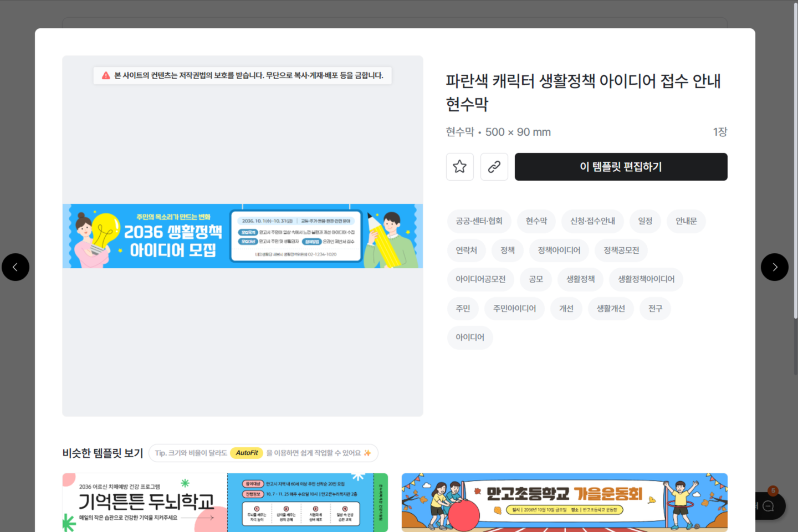Screen dimensions: 798x532
Task: Go to the next template with the right arrow
Action: point(775,267)
